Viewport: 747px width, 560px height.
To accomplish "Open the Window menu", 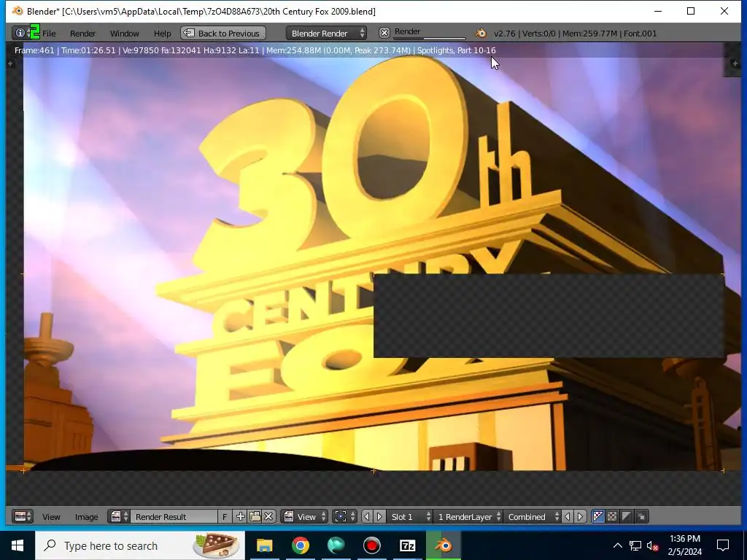I will 124,34.
